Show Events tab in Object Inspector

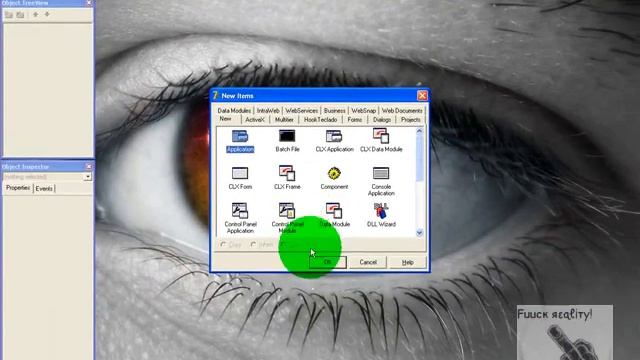point(44,189)
